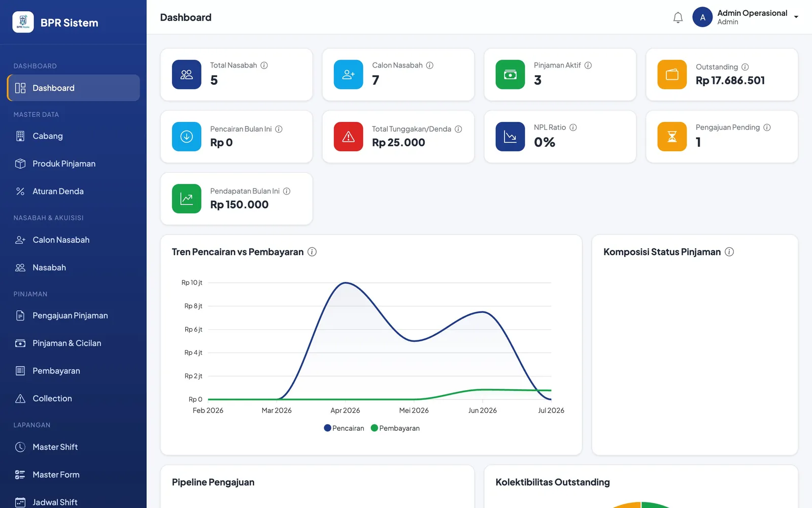The width and height of the screenshot is (812, 508).
Task: Navigate to Calon Nasabah in sidebar
Action: pyautogui.click(x=74, y=240)
